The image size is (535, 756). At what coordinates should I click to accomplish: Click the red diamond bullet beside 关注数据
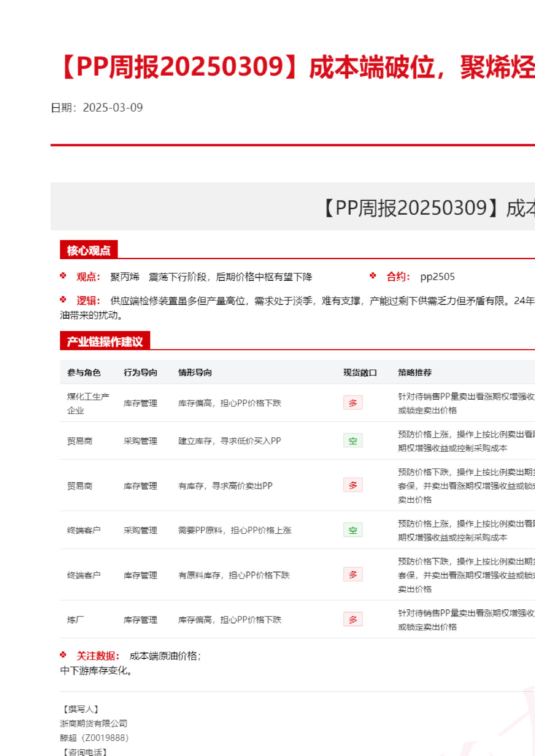click(x=63, y=655)
